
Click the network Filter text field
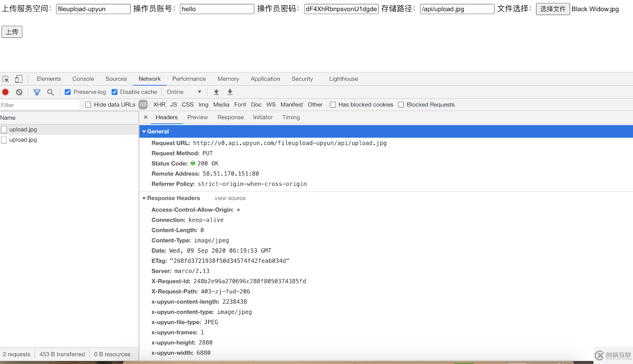coord(40,105)
